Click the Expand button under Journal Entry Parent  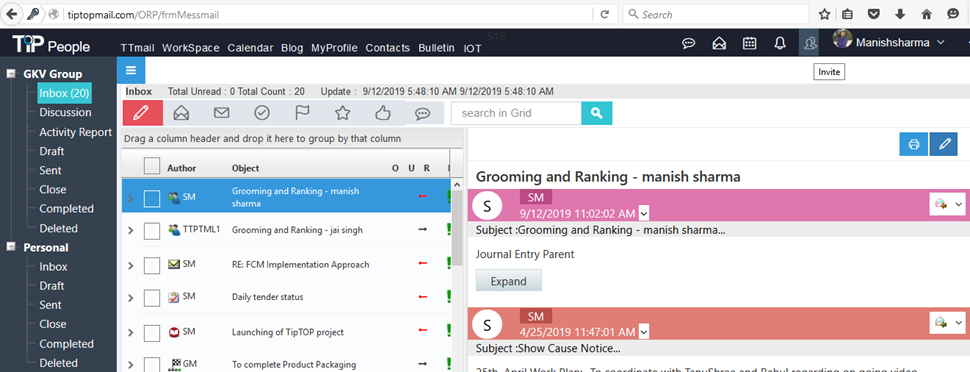click(509, 280)
